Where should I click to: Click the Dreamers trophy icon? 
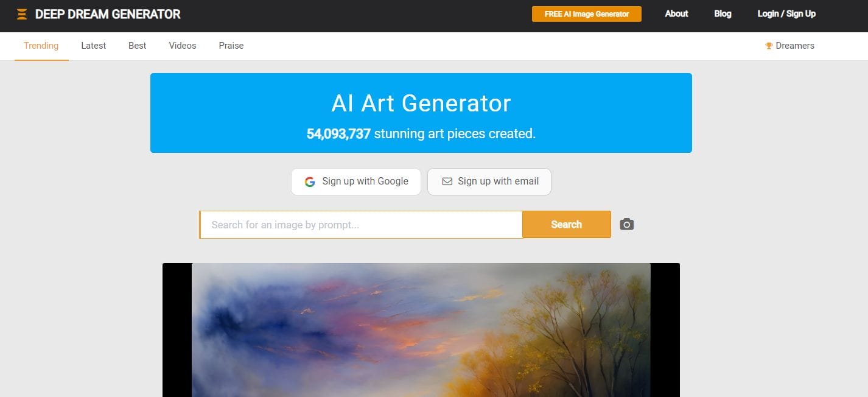(769, 46)
